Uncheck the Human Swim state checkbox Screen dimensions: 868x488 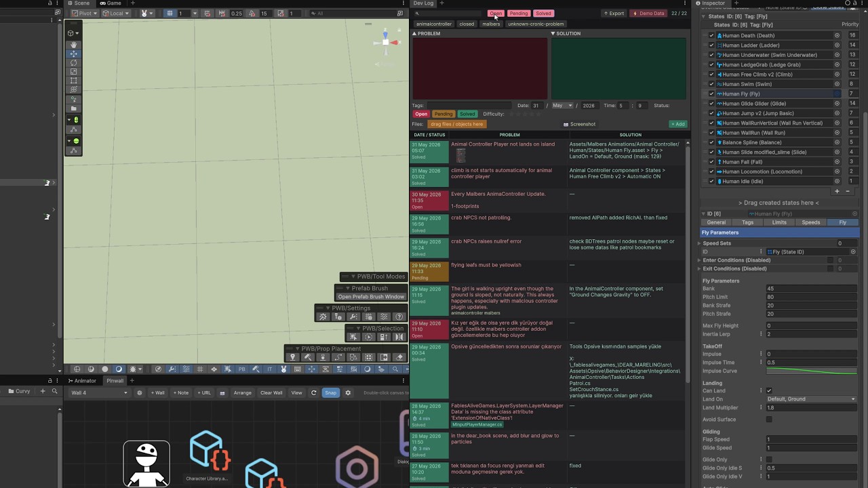tap(711, 84)
